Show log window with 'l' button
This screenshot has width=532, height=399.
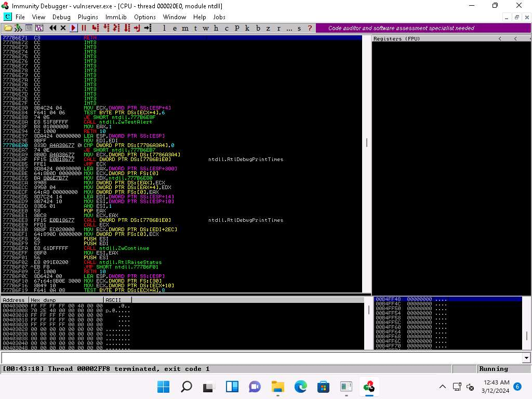tap(165, 28)
